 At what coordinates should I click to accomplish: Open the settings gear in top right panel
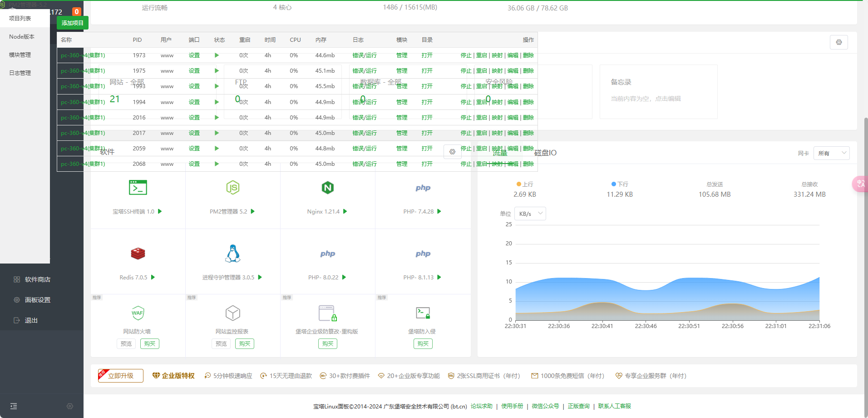click(839, 42)
